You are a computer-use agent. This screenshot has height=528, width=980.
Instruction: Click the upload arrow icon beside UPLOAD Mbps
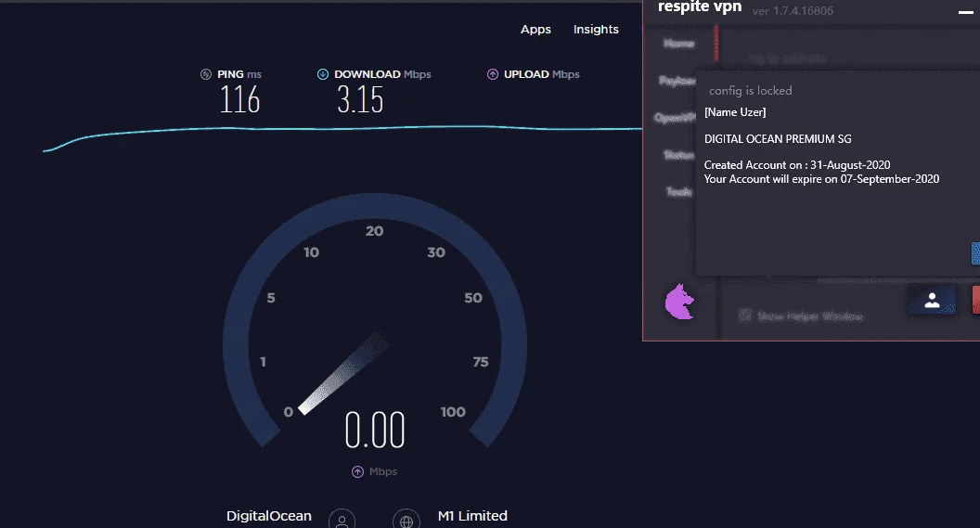[493, 74]
